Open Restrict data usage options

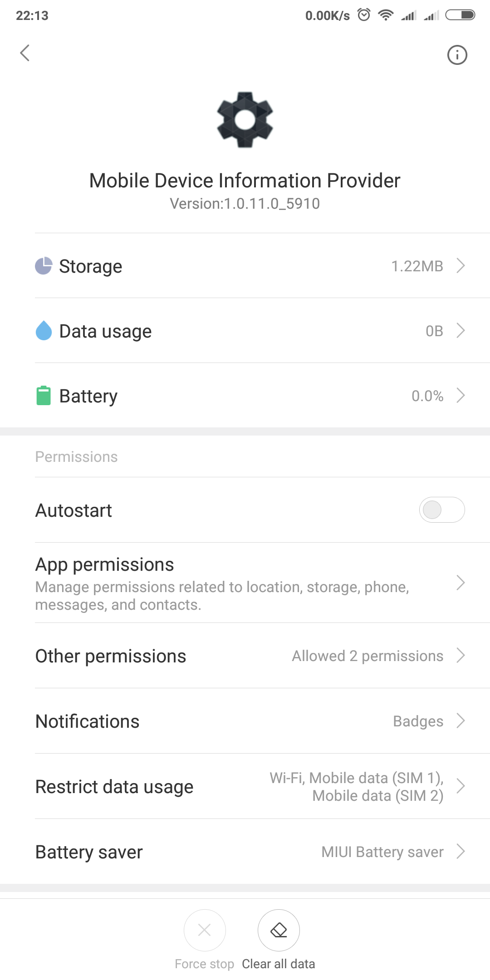[245, 787]
